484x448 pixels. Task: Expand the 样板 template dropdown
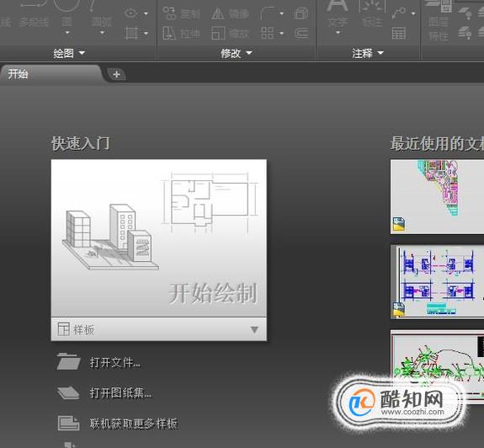254,330
